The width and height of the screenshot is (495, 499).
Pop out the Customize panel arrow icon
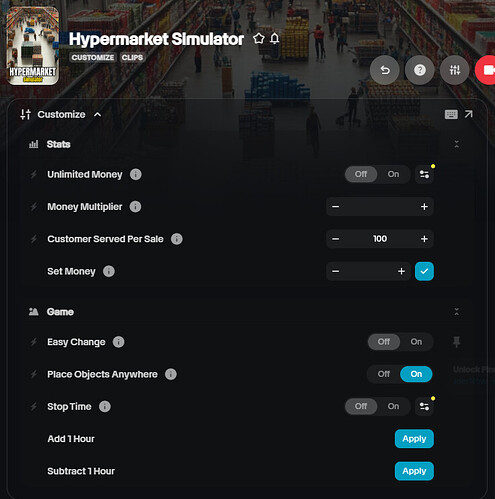[468, 114]
